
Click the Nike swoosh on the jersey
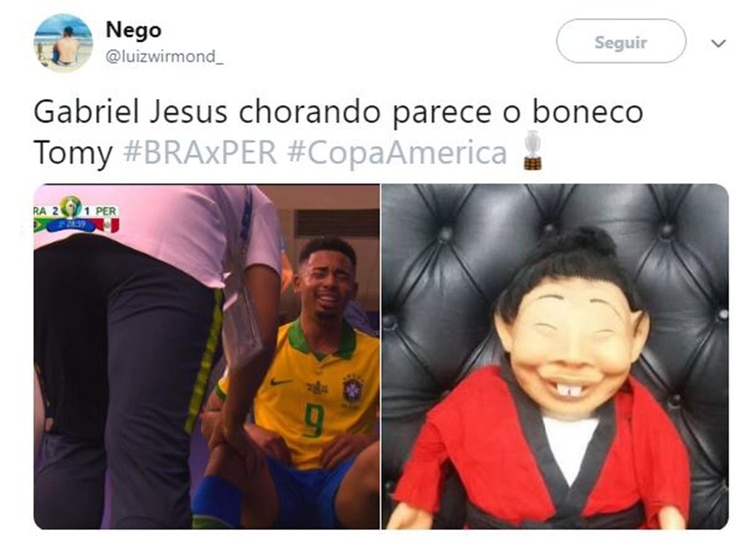[x=280, y=382]
